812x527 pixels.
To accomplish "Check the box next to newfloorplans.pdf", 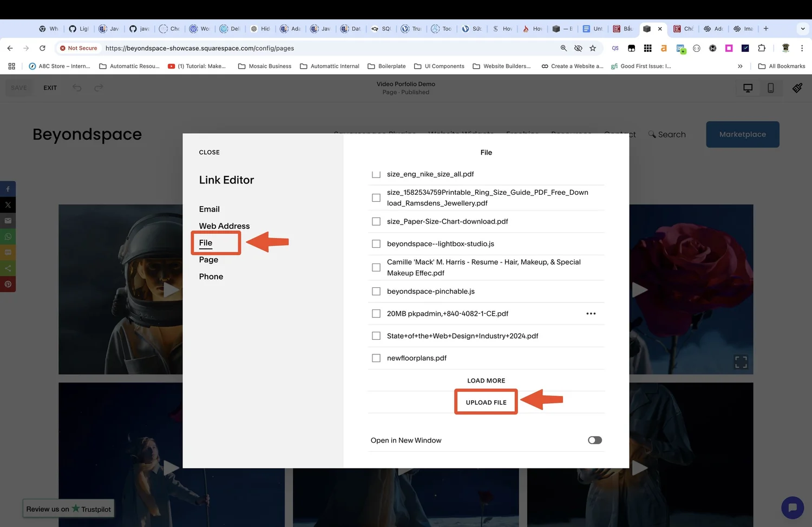I will [376, 358].
